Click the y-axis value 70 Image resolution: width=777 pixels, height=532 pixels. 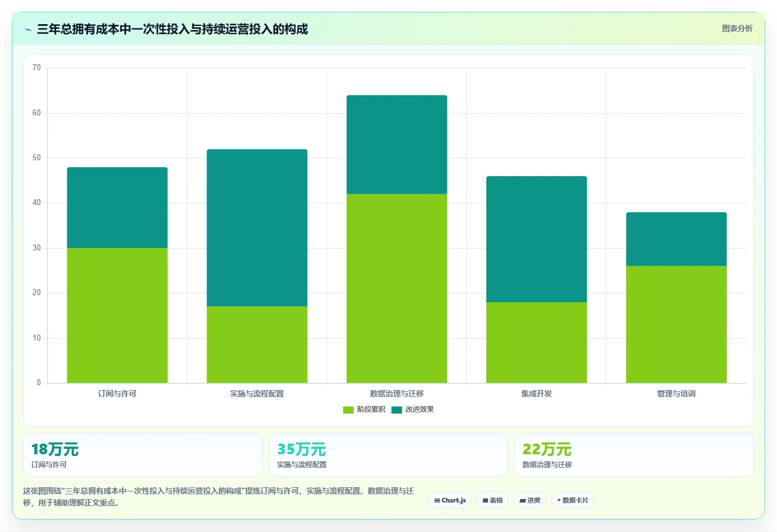37,68
